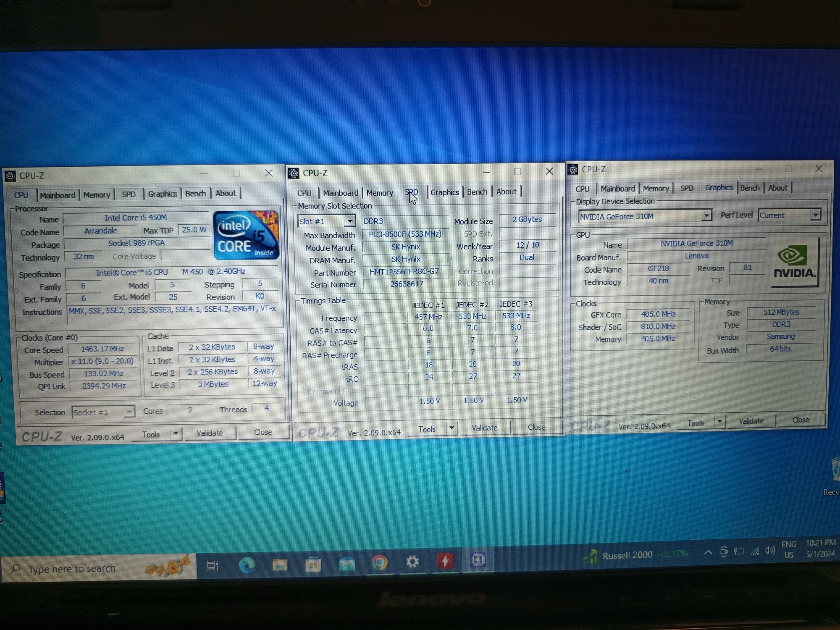This screenshot has height=630, width=840.
Task: Open the NVIDIA GeForce 310M display device dropdown
Action: coord(645,216)
